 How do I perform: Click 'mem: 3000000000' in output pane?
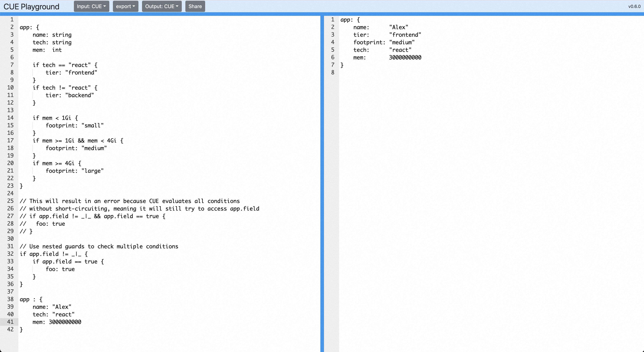click(387, 58)
